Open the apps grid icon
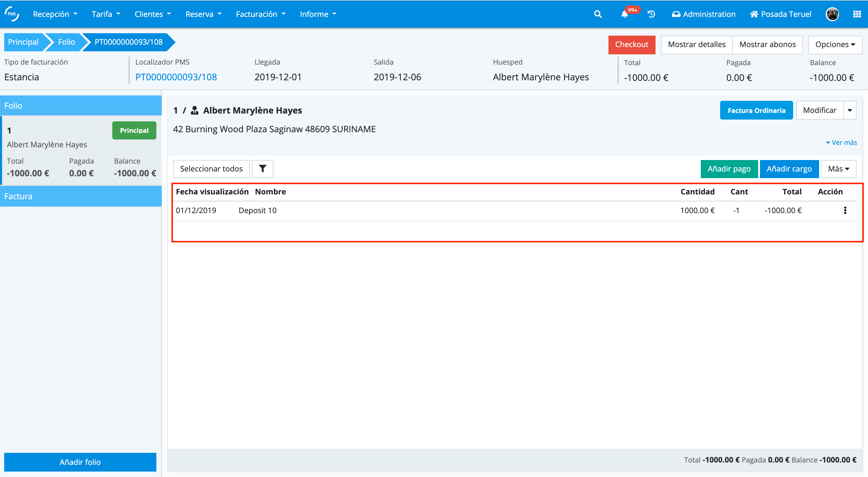The image size is (868, 477). pyautogui.click(x=857, y=14)
